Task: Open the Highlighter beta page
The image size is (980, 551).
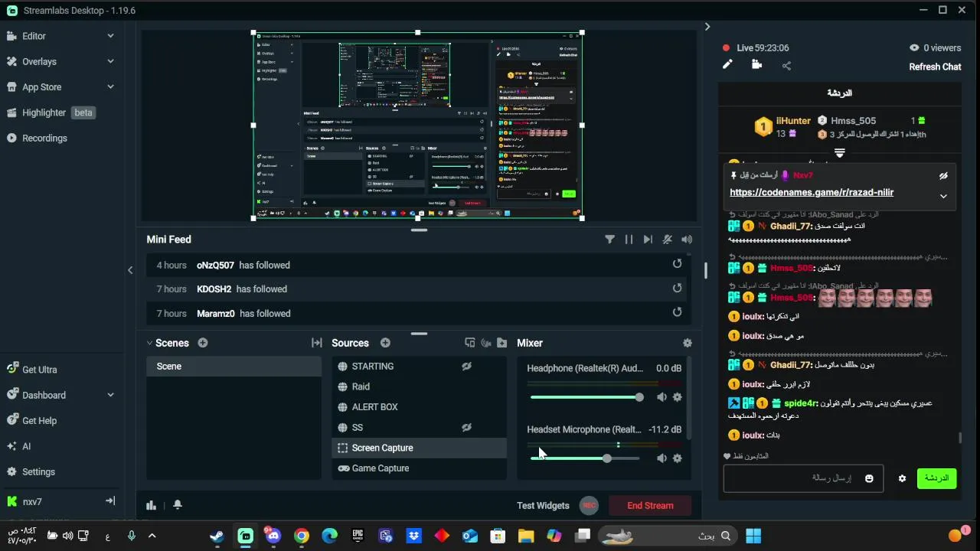Action: (x=50, y=112)
